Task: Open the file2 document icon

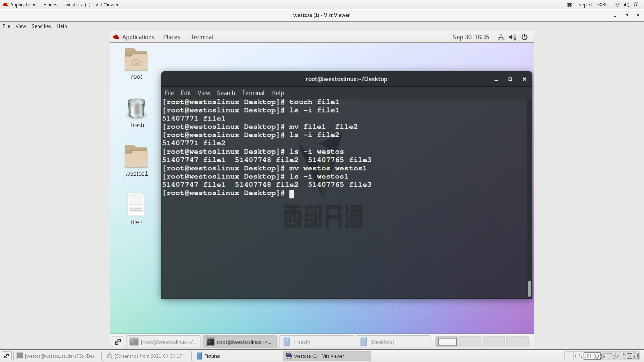Action: pos(136,204)
